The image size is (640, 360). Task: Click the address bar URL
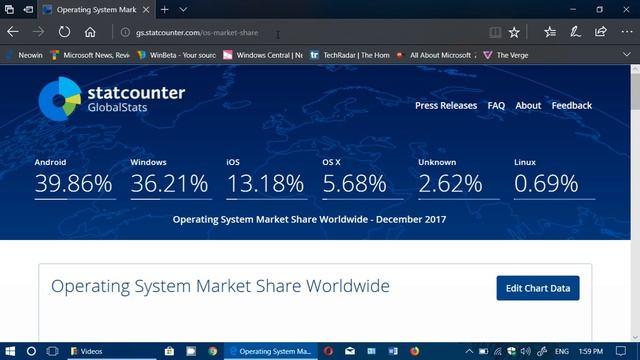click(197, 33)
